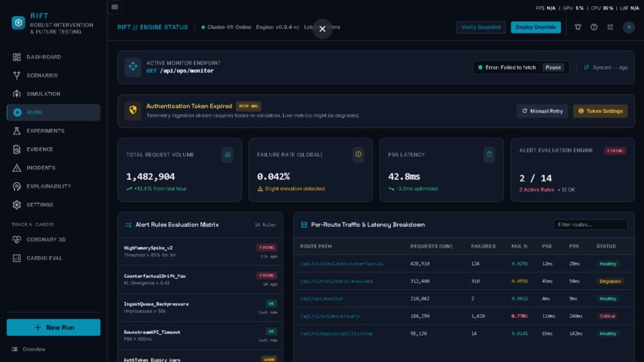This screenshot has height=362, width=644.
Task: Click the Synced refresh icon
Action: (x=586, y=67)
